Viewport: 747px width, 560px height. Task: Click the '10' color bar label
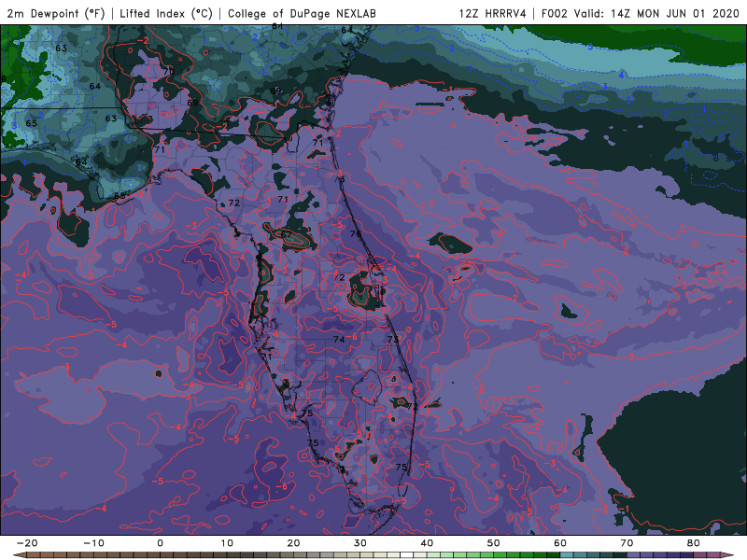point(227,543)
